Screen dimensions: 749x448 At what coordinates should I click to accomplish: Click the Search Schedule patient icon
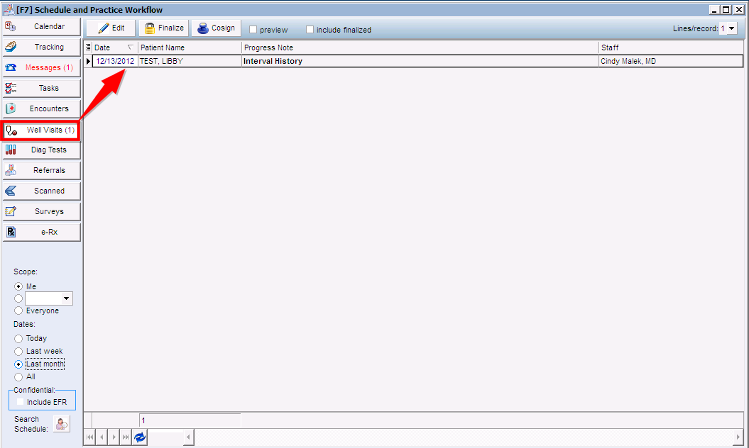[x=62, y=424]
